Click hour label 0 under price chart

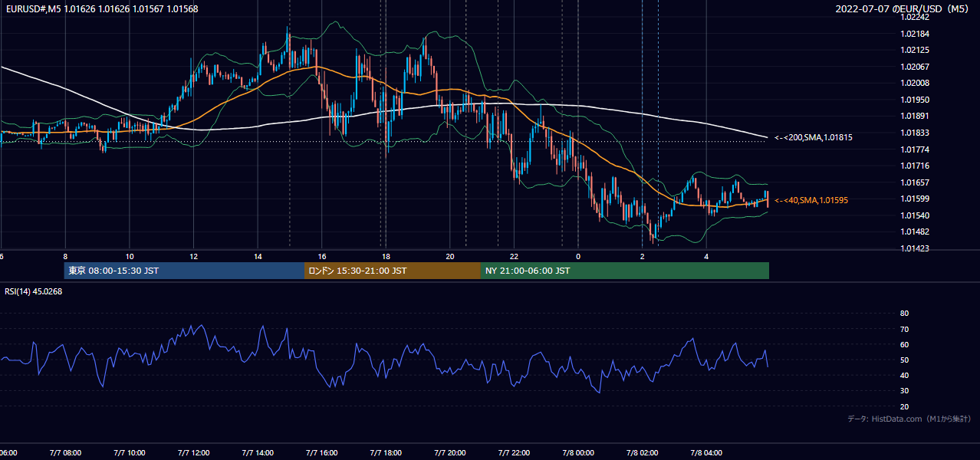(578, 256)
